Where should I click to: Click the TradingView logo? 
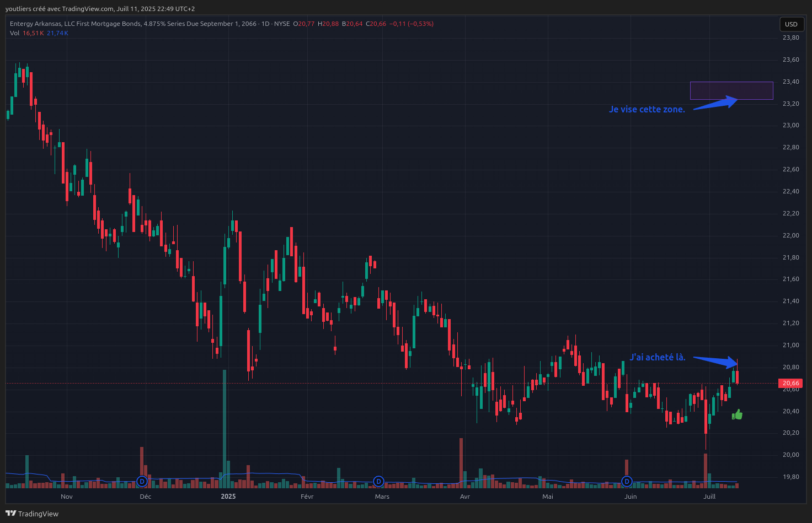click(32, 514)
